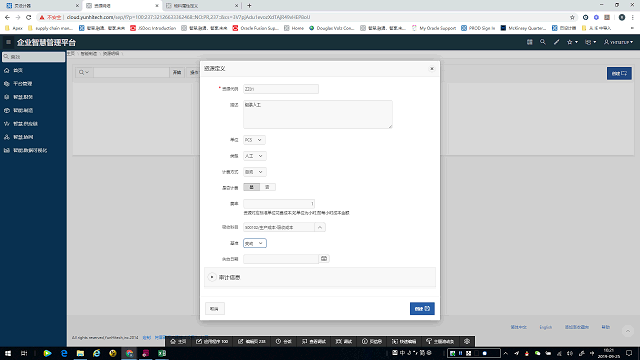Close the 资源定义 dialog with the X
640x360 pixels.
coord(432,69)
